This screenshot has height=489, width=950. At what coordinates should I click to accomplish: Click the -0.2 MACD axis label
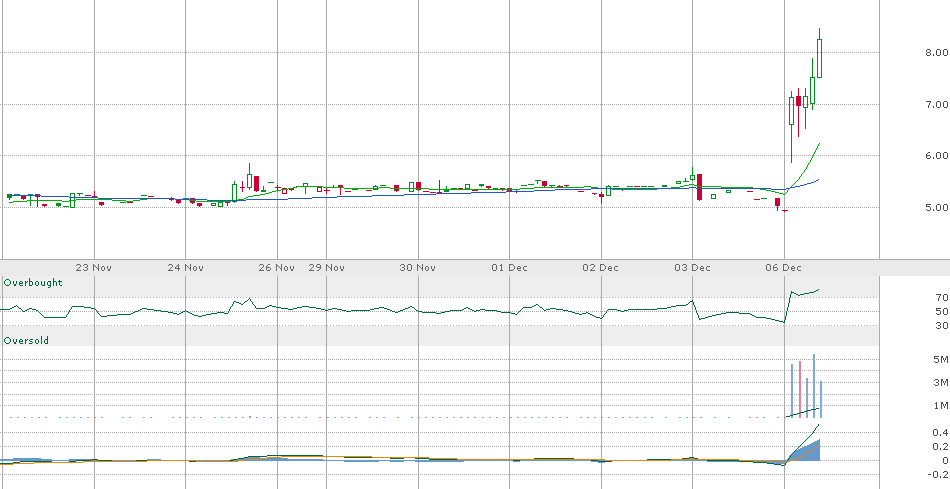pyautogui.click(x=939, y=474)
